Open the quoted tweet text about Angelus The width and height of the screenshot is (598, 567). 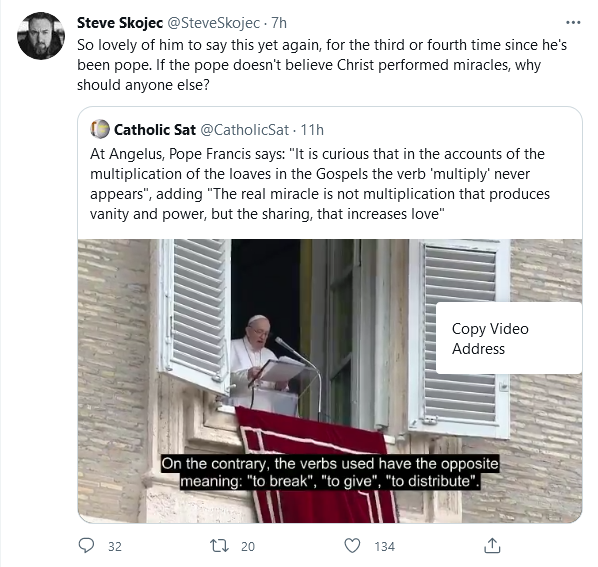pos(320,184)
